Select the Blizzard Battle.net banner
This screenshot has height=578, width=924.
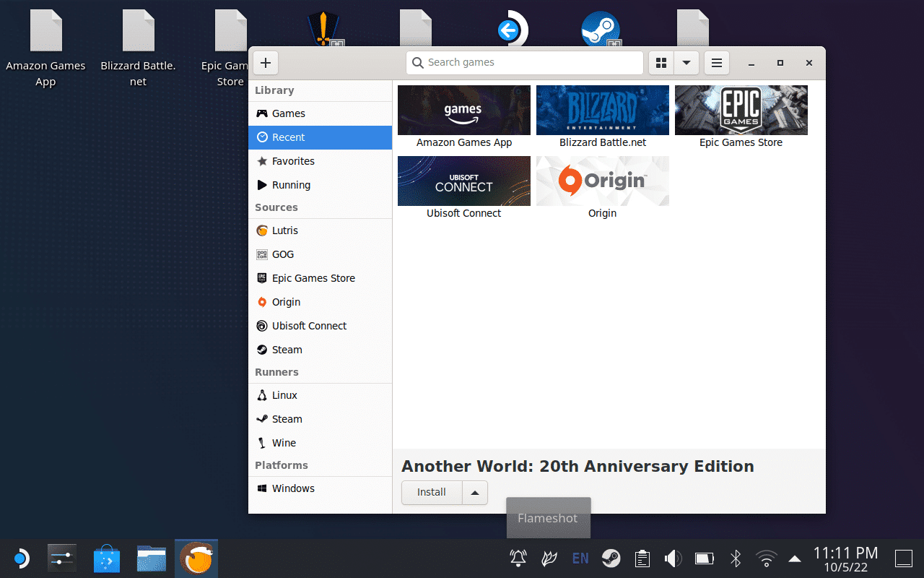[603, 110]
